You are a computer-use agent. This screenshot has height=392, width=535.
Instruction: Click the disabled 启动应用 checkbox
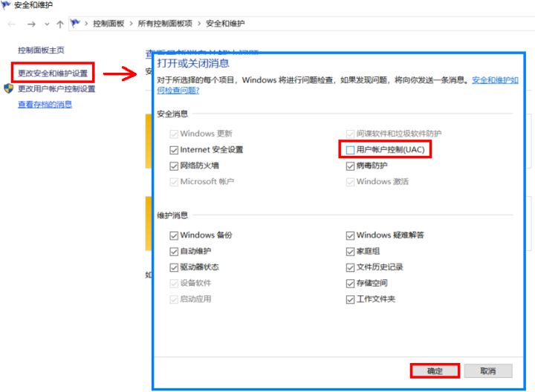174,299
